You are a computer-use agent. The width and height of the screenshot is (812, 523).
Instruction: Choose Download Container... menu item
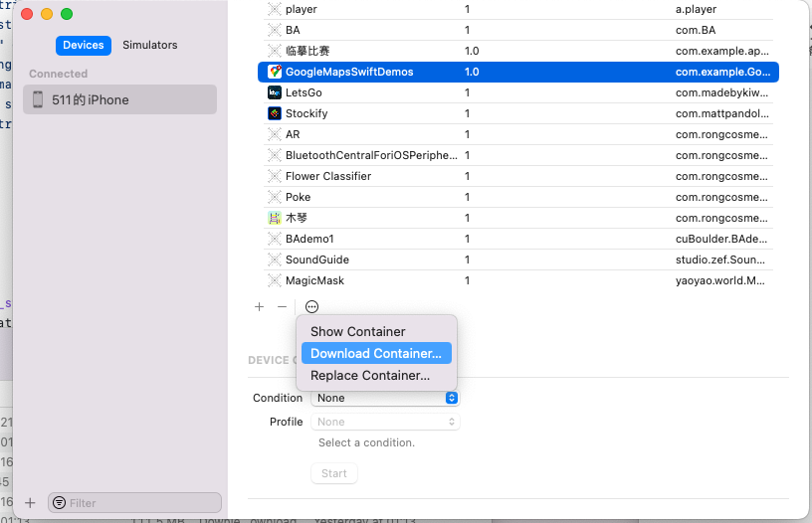(x=376, y=353)
